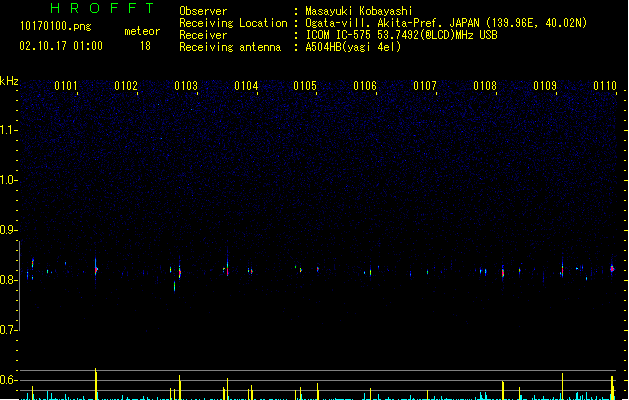This screenshot has width=629, height=400.
Task: Click time marker 0104
Action: 246,86
